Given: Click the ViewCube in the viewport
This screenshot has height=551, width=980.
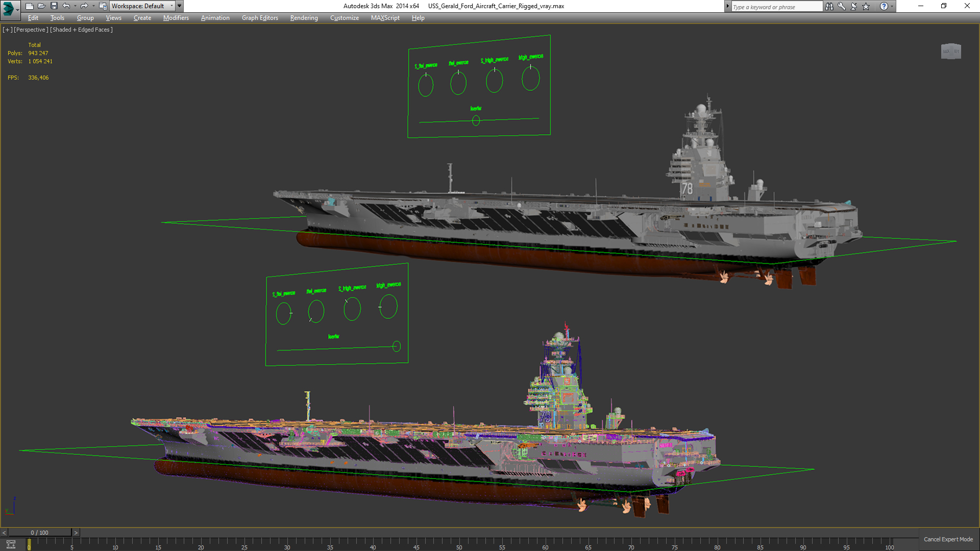Looking at the screenshot, I should click(950, 51).
